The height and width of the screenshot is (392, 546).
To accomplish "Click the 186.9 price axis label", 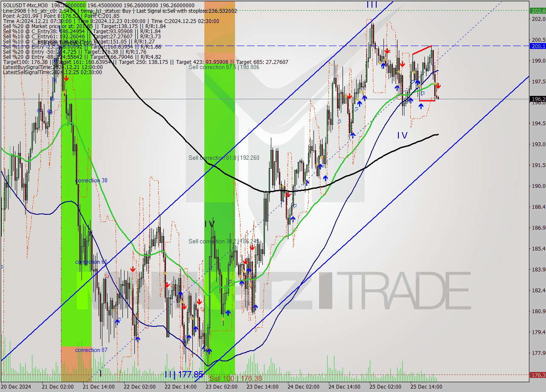I will pos(538,228).
